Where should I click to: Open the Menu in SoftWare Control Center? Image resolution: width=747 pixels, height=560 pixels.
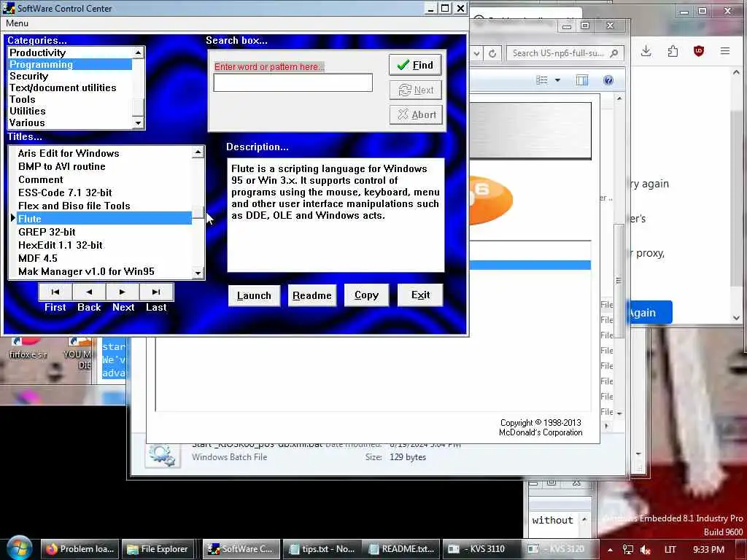point(18,23)
